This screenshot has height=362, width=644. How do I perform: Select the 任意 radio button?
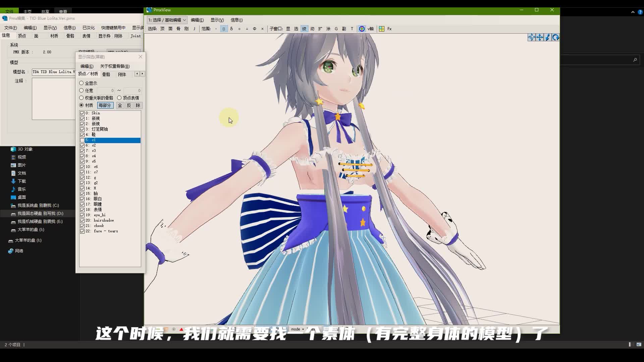81,90
